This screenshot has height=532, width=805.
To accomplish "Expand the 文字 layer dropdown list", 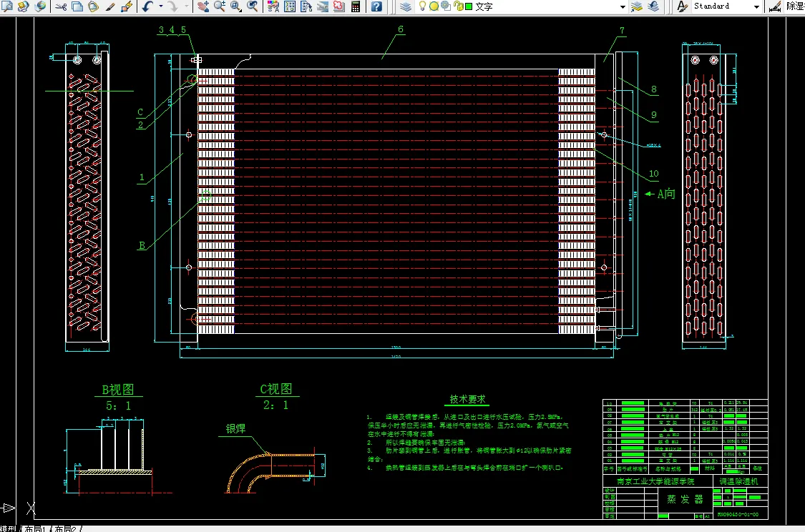I will click(x=623, y=6).
